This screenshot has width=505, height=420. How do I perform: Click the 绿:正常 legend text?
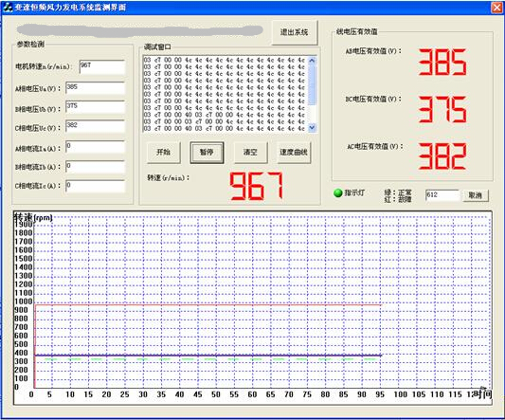[398, 192]
